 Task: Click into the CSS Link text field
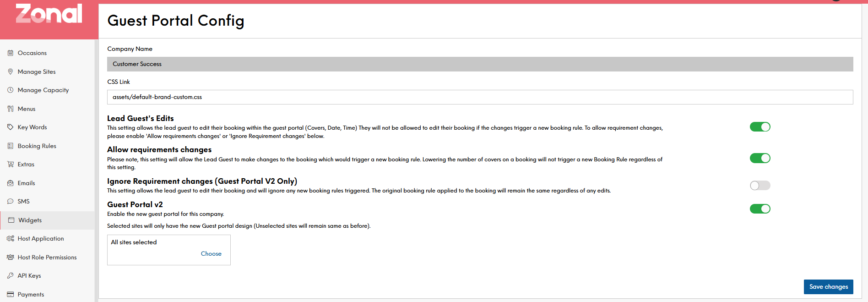(480, 97)
